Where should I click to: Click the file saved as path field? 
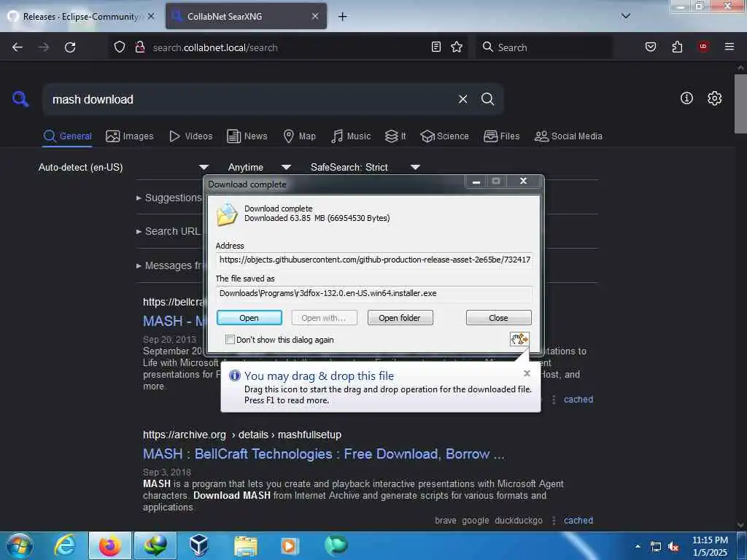coord(374,293)
